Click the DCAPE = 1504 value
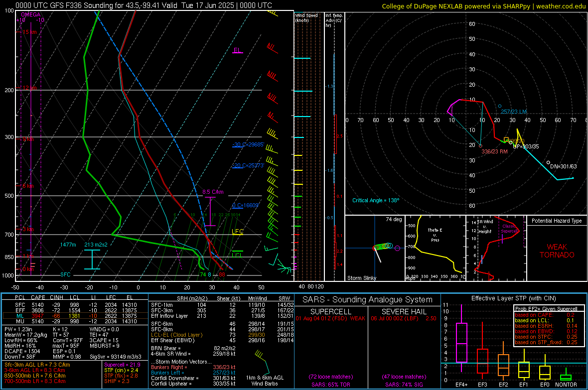The width and height of the screenshot is (588, 390). point(22,351)
